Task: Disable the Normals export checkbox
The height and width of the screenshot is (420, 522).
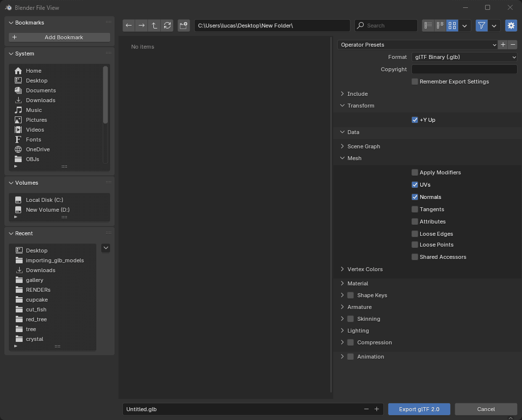Action: click(414, 197)
